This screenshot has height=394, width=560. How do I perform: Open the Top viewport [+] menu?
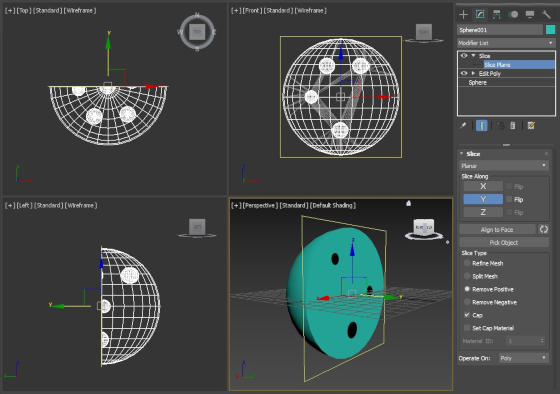pyautogui.click(x=10, y=11)
